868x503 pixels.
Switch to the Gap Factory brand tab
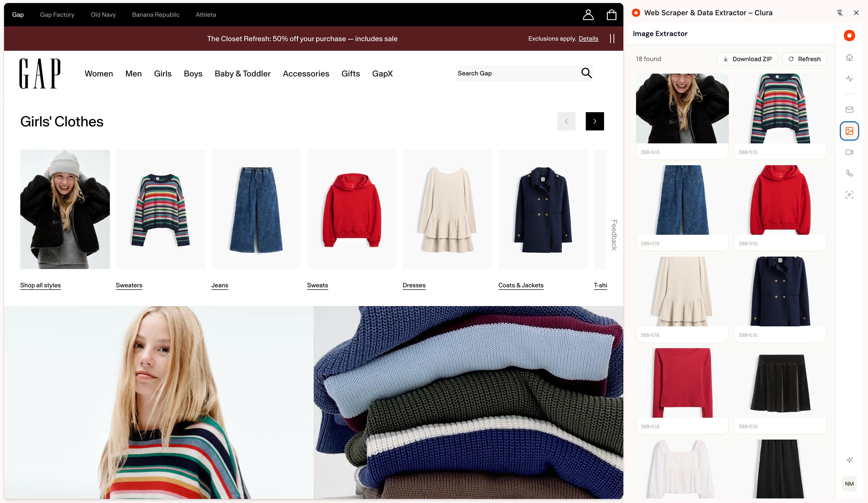point(57,14)
